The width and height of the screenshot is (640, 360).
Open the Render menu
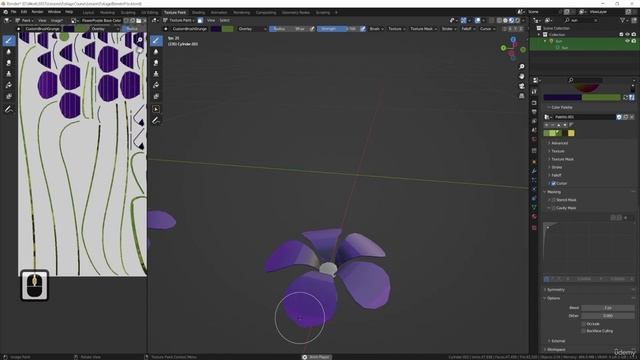point(38,12)
